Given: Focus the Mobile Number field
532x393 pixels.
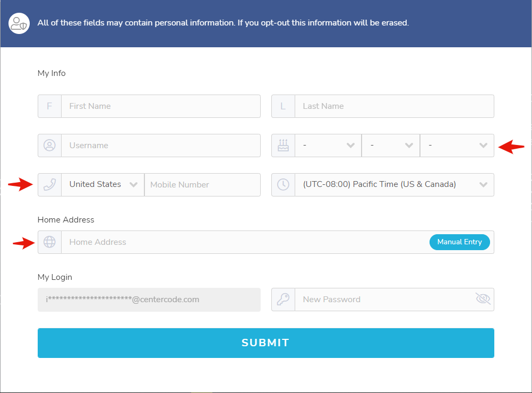Looking at the screenshot, I should coord(203,185).
